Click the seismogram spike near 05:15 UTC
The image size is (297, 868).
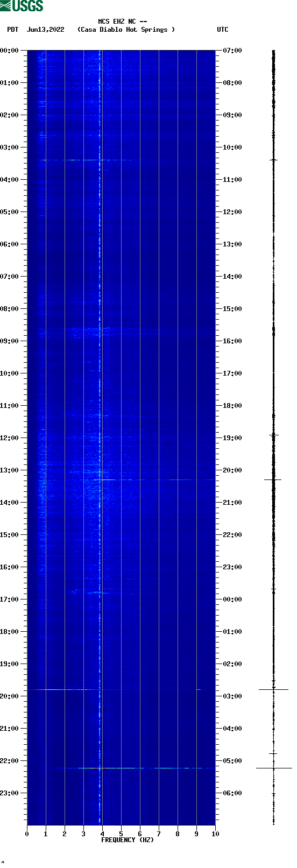tap(274, 768)
